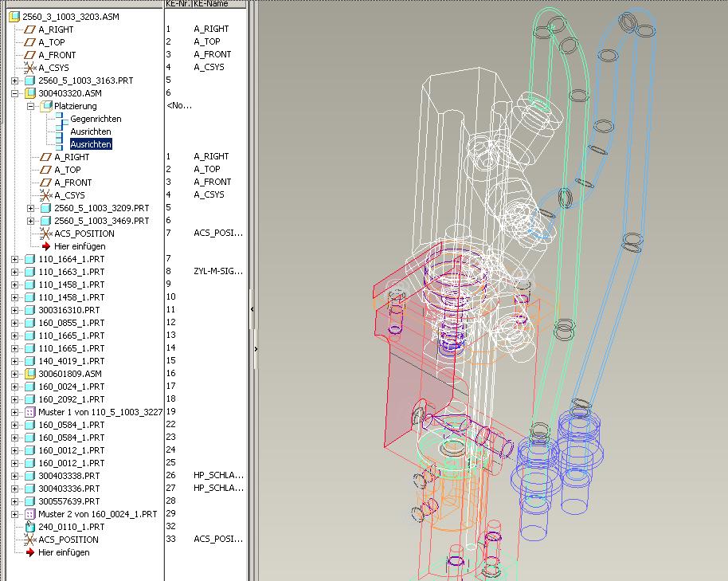Expand the 2560_5_1003_3163.PRT node
728x581 pixels.
click(x=15, y=80)
